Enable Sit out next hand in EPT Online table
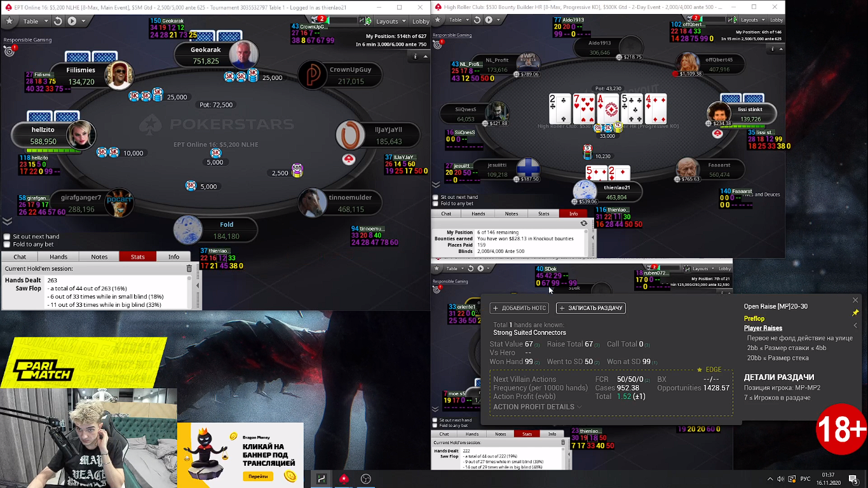Screen dimensions: 868x488 pos(7,236)
